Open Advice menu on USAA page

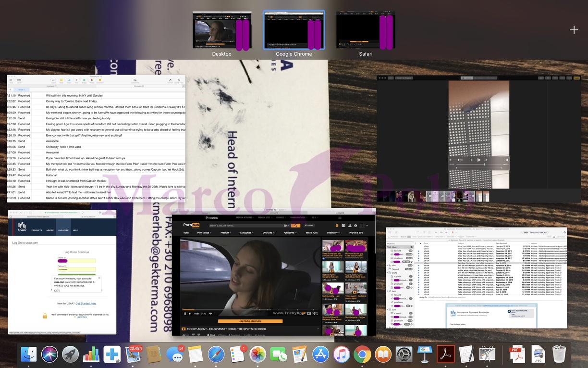50,230
